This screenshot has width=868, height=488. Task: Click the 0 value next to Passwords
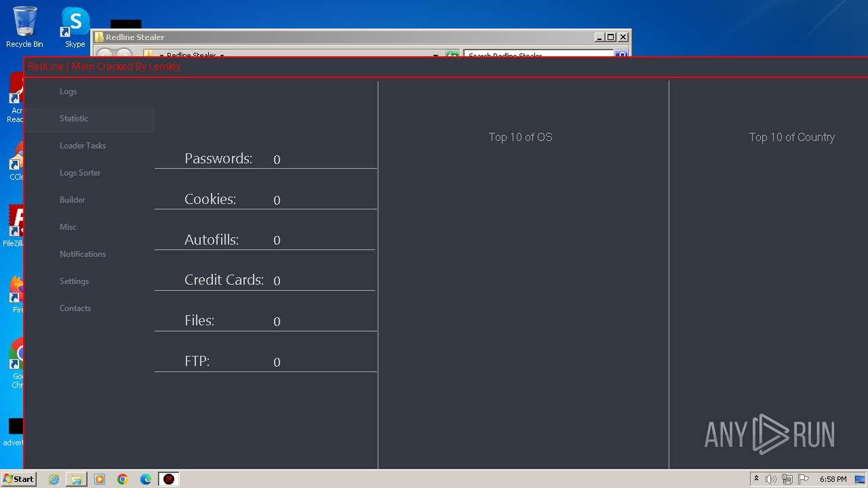pyautogui.click(x=277, y=159)
